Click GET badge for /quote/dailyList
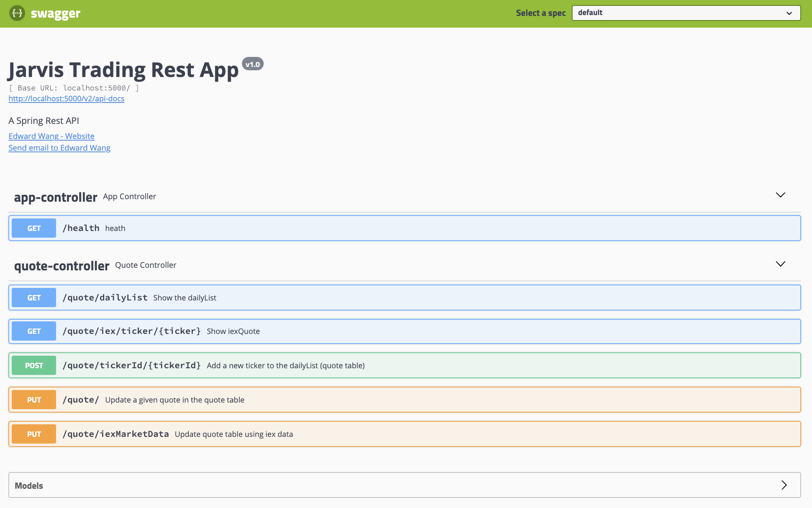The image size is (812, 508). (34, 298)
